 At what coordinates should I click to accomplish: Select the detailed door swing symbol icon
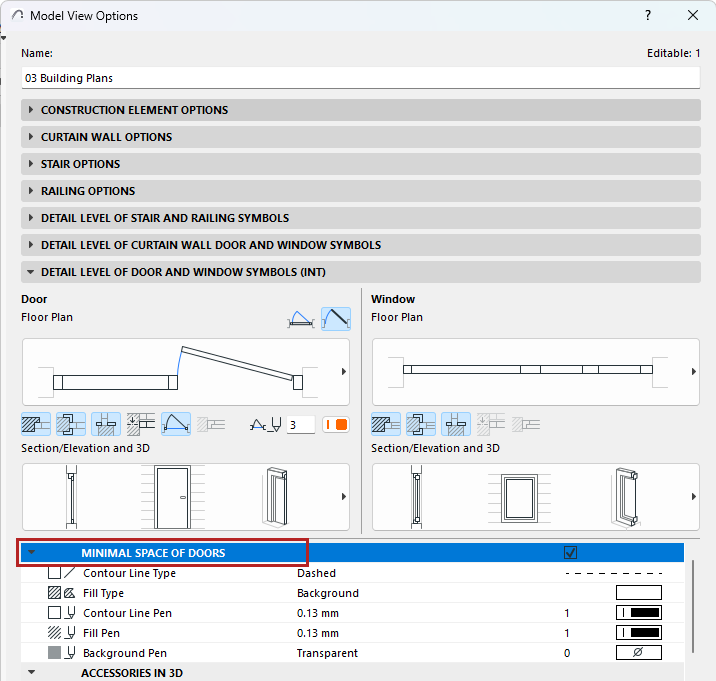click(x=336, y=319)
